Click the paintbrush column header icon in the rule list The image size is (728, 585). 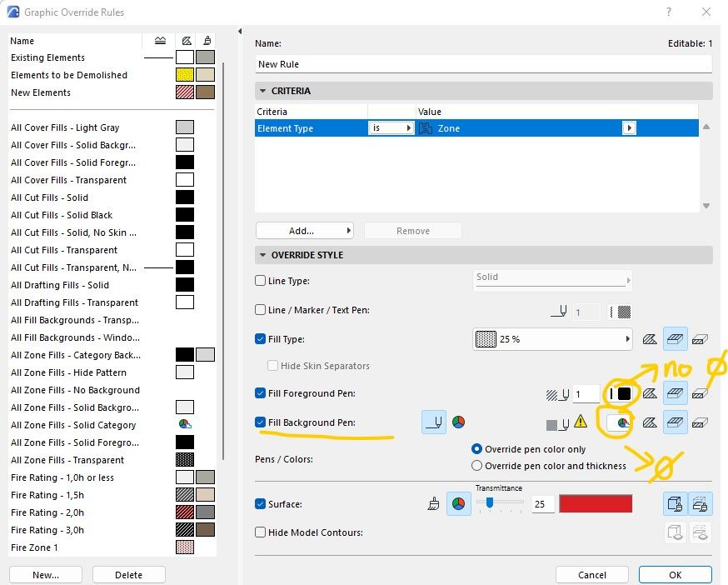click(207, 40)
